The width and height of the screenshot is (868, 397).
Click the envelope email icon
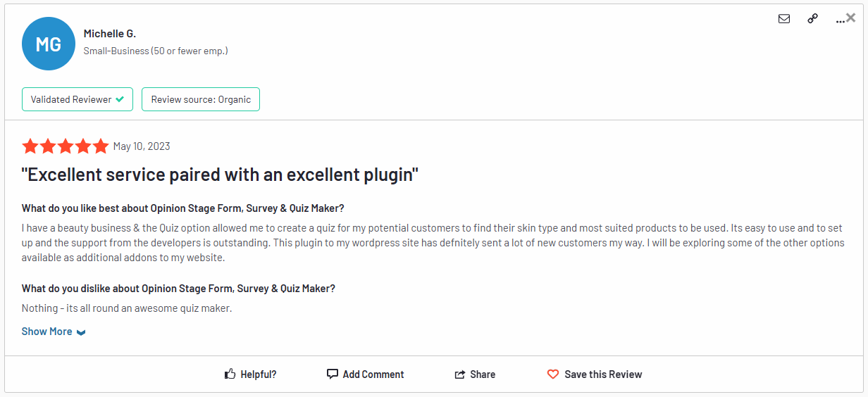pyautogui.click(x=784, y=19)
